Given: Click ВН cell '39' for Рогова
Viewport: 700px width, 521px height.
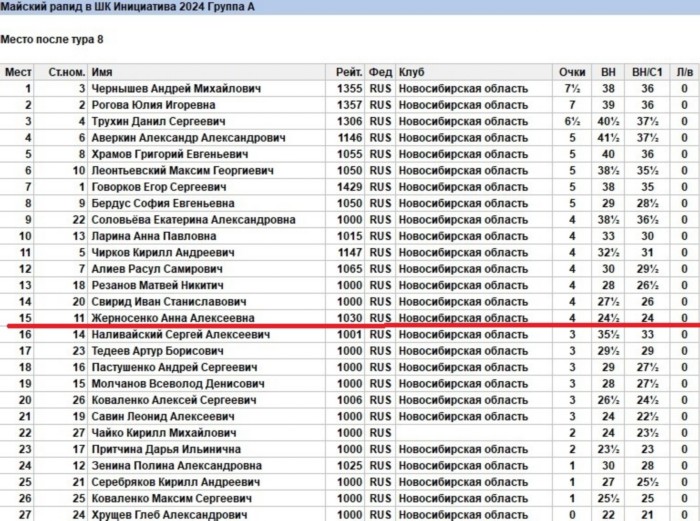Looking at the screenshot, I should (608, 105).
